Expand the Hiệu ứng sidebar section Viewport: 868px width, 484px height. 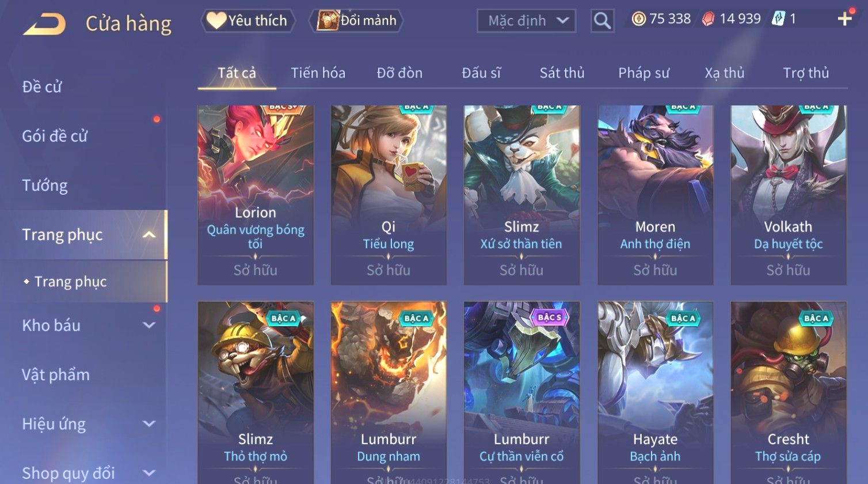pyautogui.click(x=149, y=423)
